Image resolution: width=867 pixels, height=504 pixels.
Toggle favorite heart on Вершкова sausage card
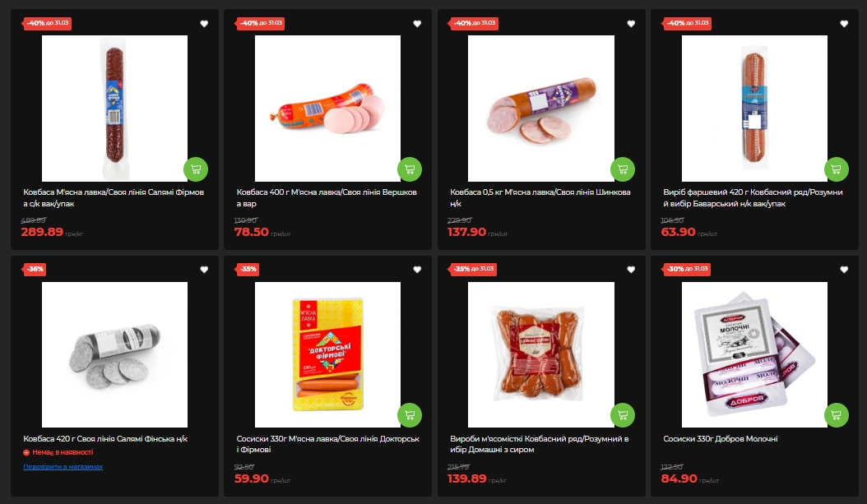click(x=418, y=24)
